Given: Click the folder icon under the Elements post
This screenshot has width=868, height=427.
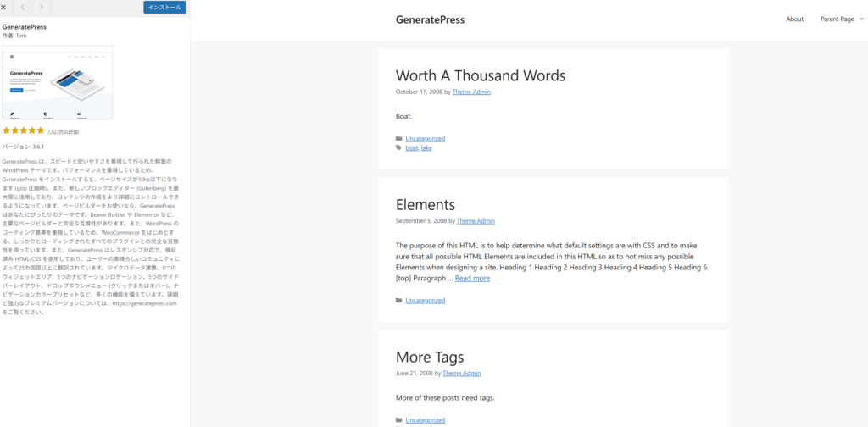Looking at the screenshot, I should pos(399,300).
